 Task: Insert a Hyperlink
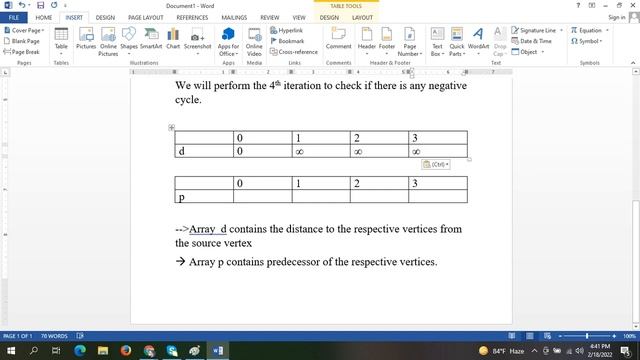(287, 30)
